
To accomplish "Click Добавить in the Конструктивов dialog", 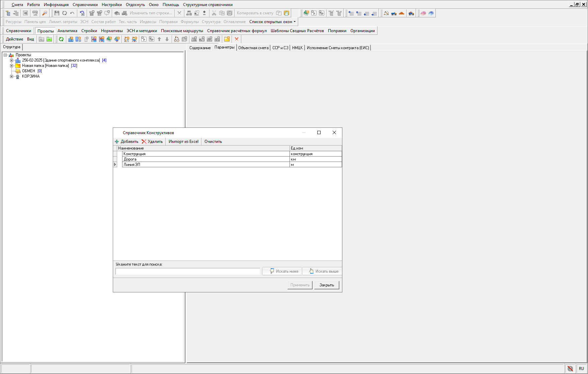I will [x=127, y=142].
